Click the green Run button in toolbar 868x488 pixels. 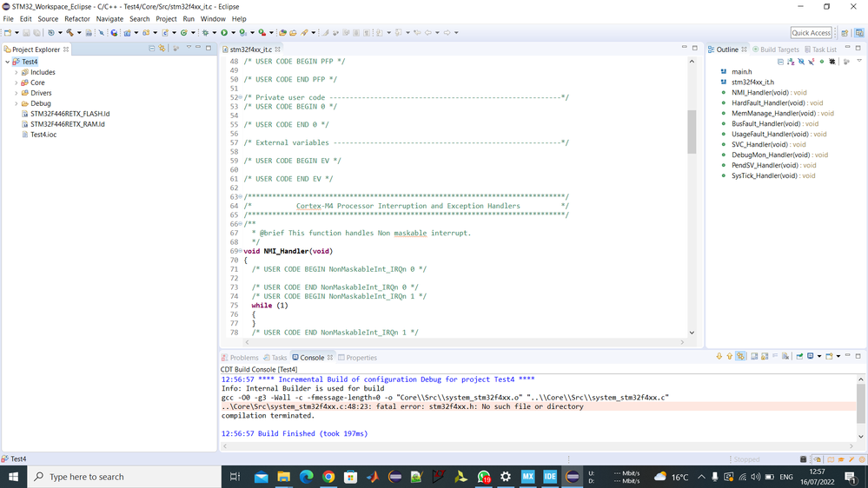click(224, 33)
